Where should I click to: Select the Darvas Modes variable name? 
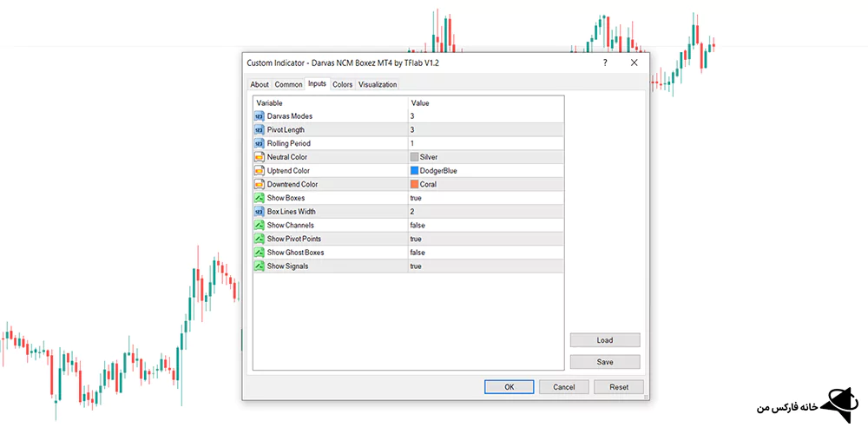290,116
